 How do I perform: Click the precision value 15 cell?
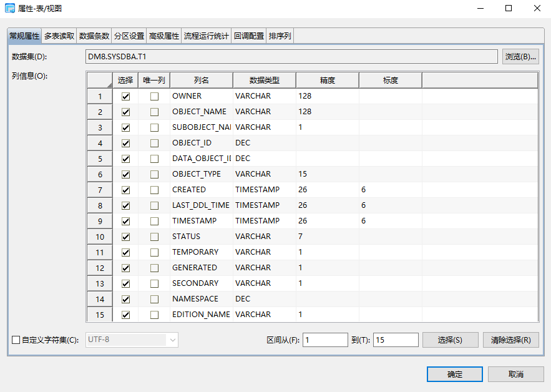click(328, 174)
